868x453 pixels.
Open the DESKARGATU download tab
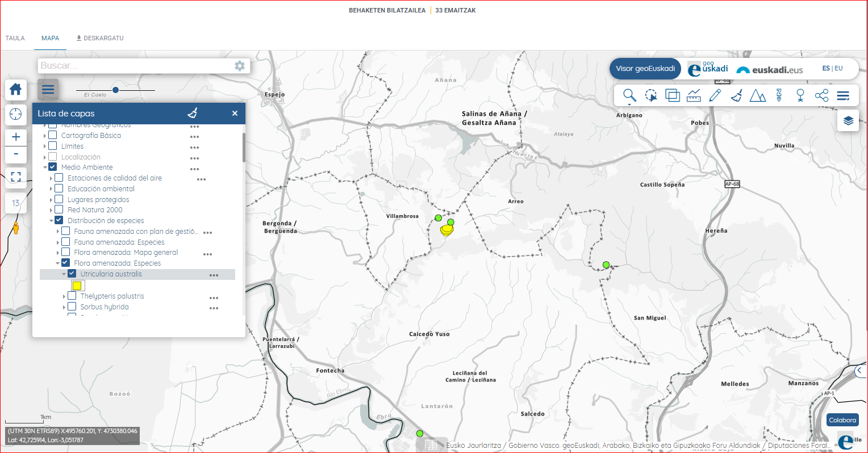click(100, 38)
